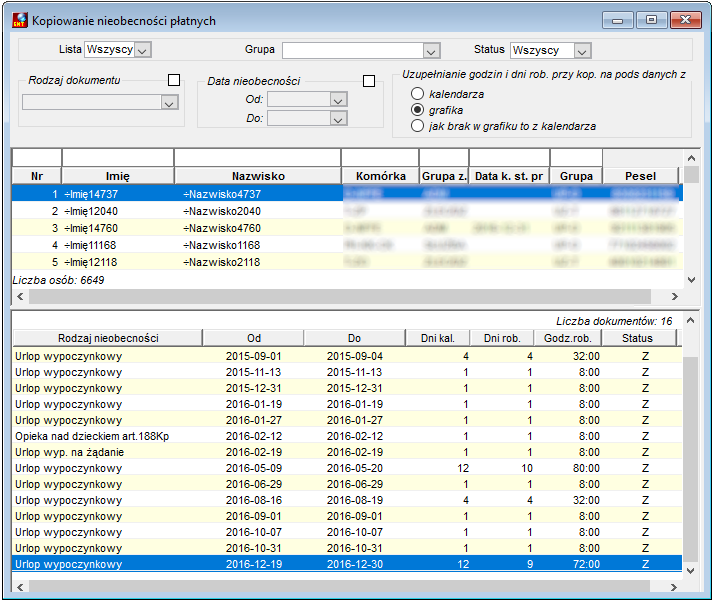Select absence starting 2016-12-19
The width and height of the screenshot is (713, 601).
tap(347, 564)
